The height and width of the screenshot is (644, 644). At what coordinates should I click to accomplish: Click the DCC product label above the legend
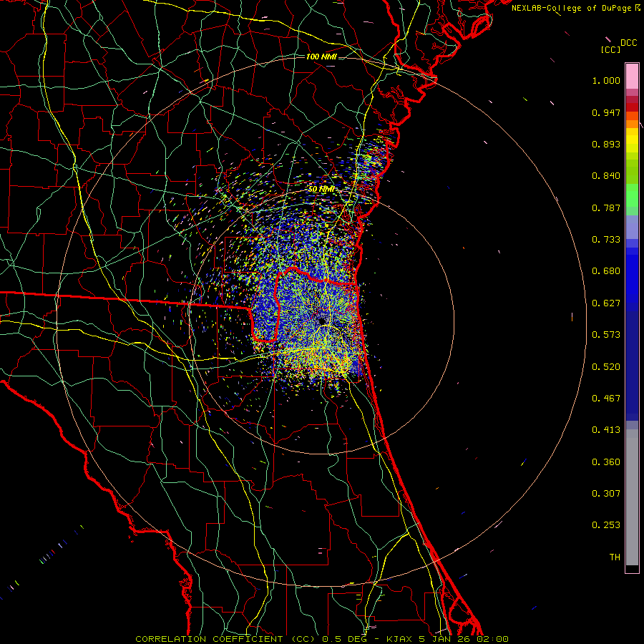click(628, 43)
